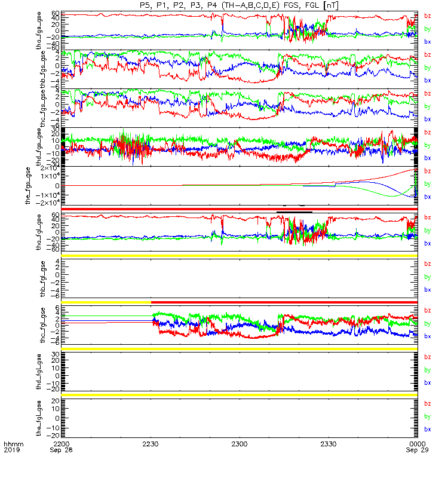Click the hhmm 2019 axis label

click(13, 447)
